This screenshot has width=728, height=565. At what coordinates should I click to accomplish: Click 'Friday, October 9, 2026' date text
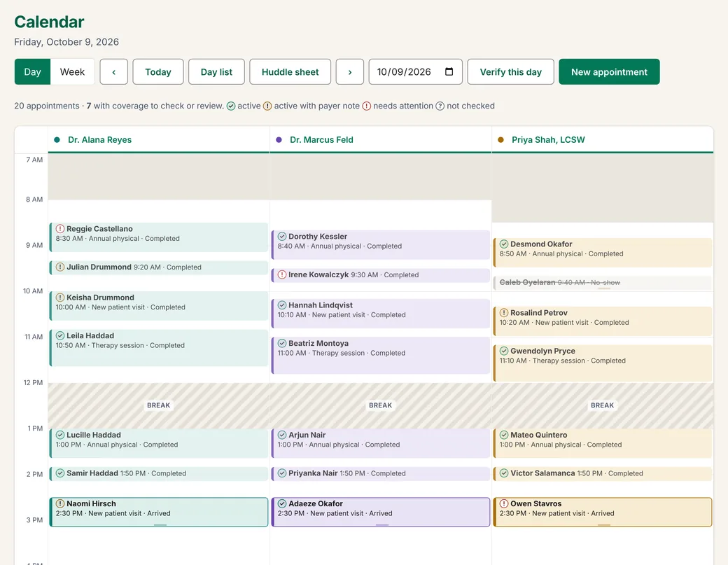66,42
